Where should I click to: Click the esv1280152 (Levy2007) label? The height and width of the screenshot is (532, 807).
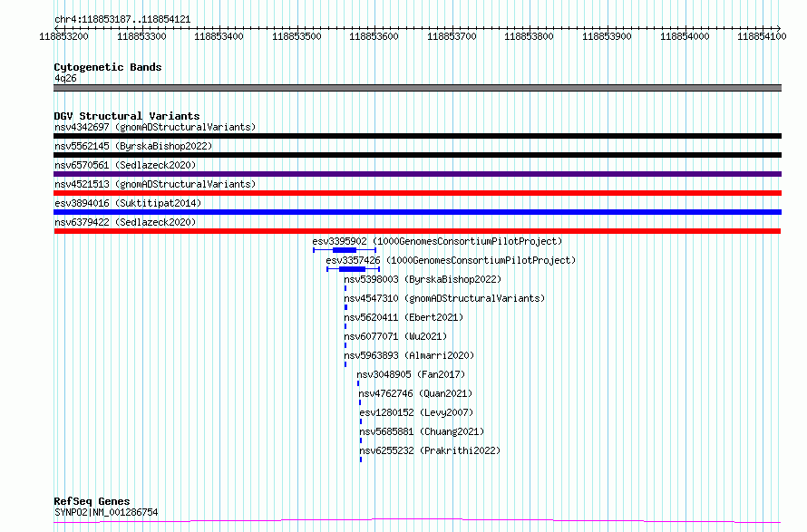(416, 412)
